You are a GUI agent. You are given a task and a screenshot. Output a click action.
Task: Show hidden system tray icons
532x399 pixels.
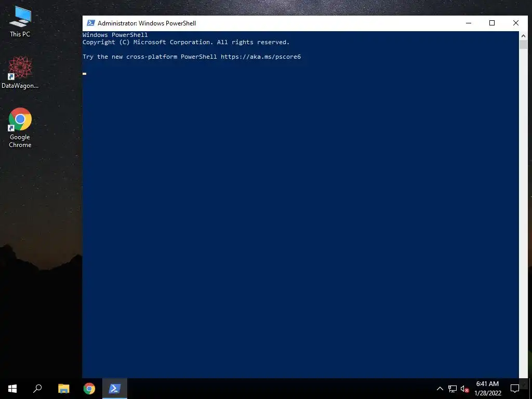(440, 389)
